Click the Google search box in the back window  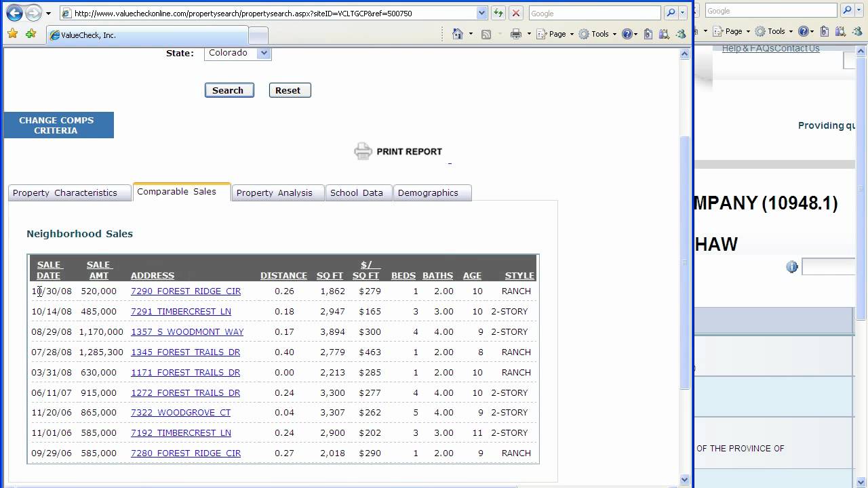[770, 10]
